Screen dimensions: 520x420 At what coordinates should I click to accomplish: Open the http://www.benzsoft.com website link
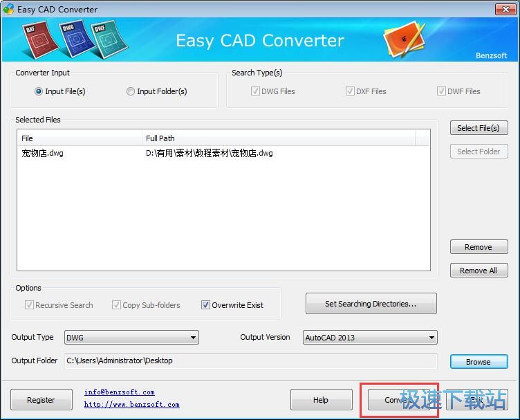click(131, 404)
